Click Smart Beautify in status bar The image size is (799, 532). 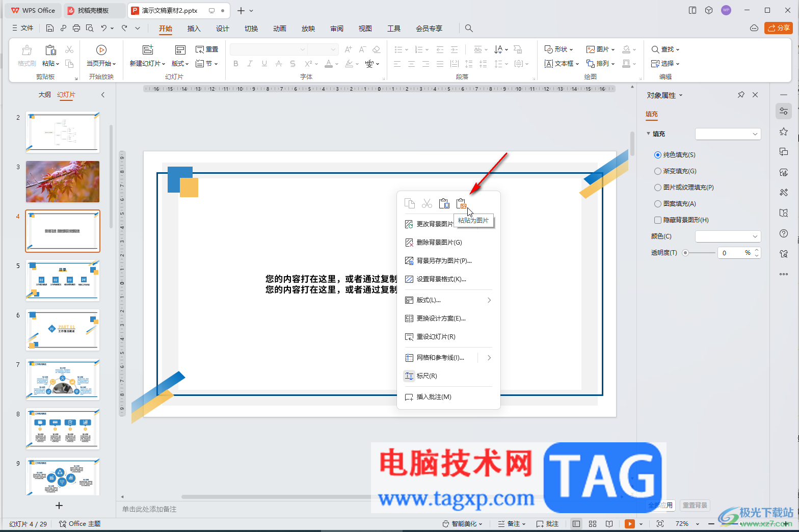[x=462, y=524]
